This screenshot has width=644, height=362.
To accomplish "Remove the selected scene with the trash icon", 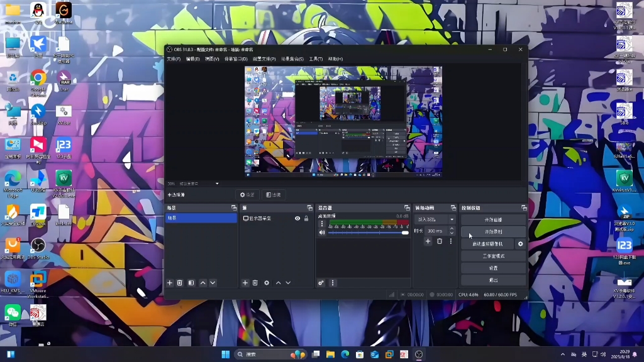I will [179, 283].
